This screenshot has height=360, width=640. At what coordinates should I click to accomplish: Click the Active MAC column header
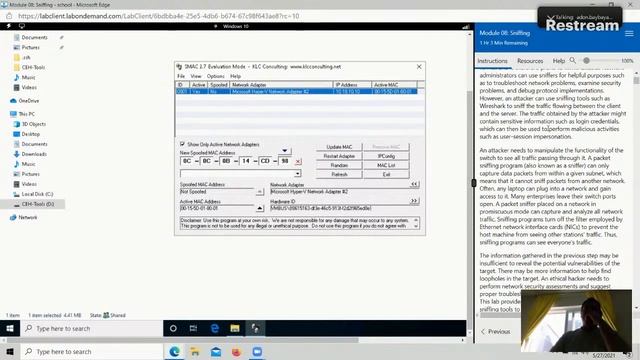tap(394, 85)
